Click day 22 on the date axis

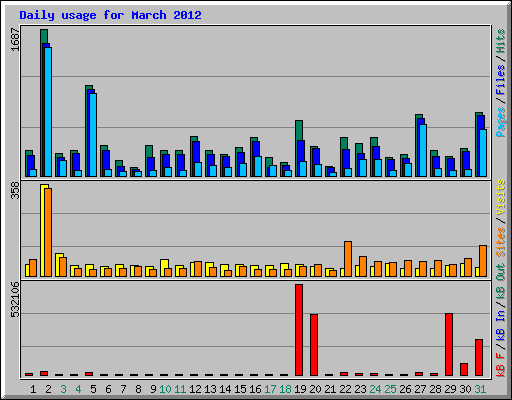pos(345,389)
